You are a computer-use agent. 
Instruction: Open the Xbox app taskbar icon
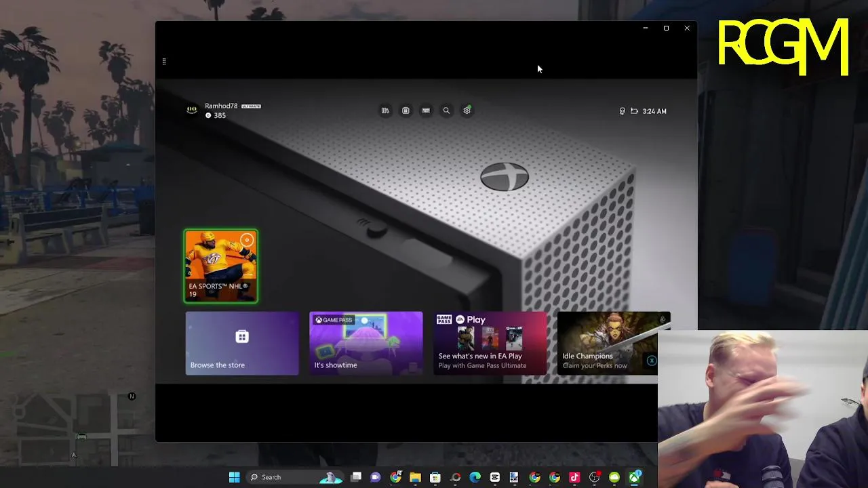(x=635, y=477)
